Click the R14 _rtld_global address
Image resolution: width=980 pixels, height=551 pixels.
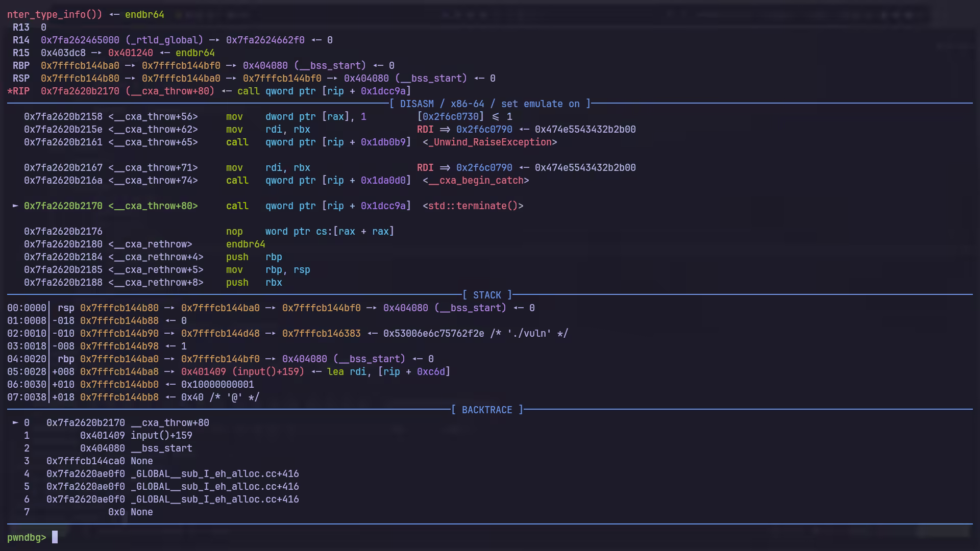80,40
